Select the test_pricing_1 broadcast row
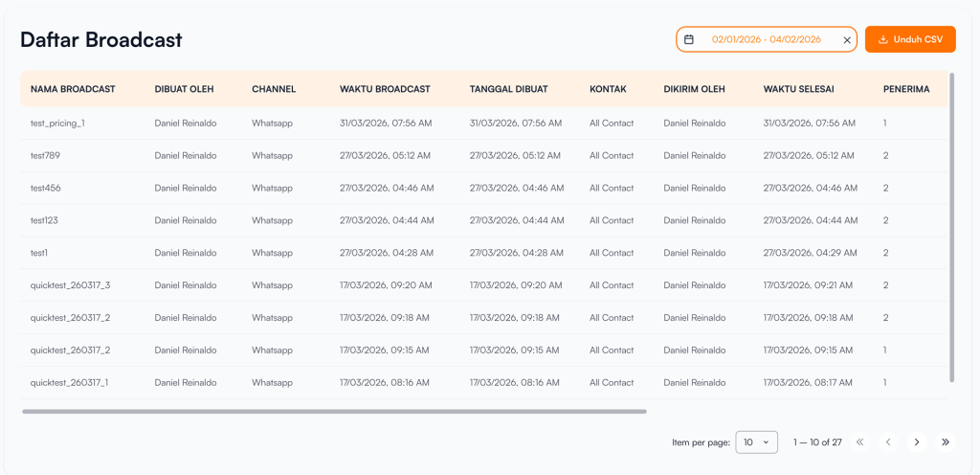This screenshot has width=980, height=475. pos(57,123)
